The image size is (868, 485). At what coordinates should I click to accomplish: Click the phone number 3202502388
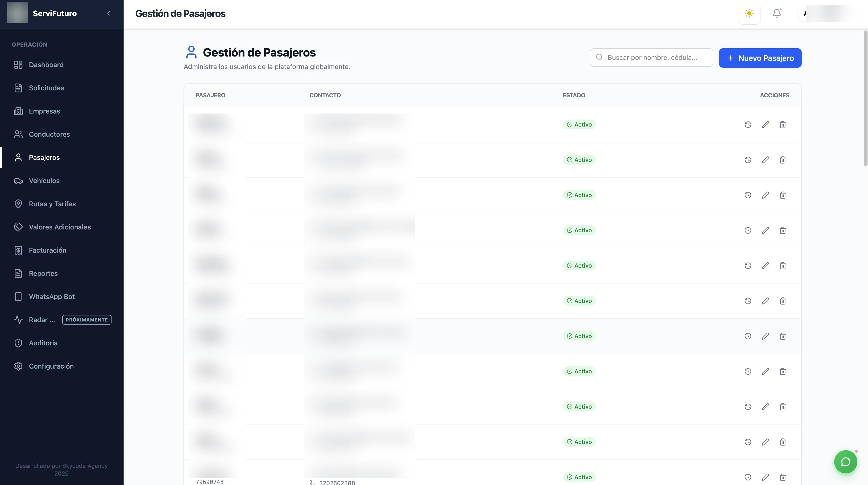(337, 483)
